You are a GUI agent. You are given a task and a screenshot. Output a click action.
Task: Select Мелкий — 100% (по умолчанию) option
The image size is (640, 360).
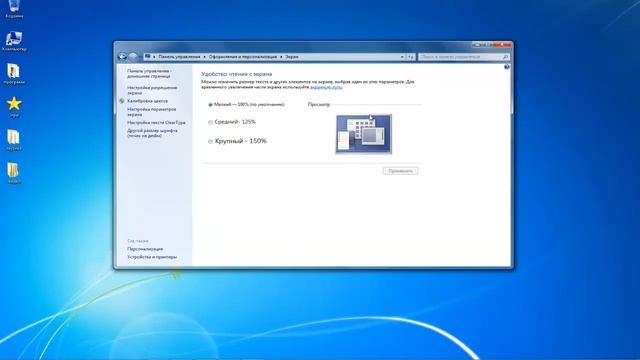[247, 104]
